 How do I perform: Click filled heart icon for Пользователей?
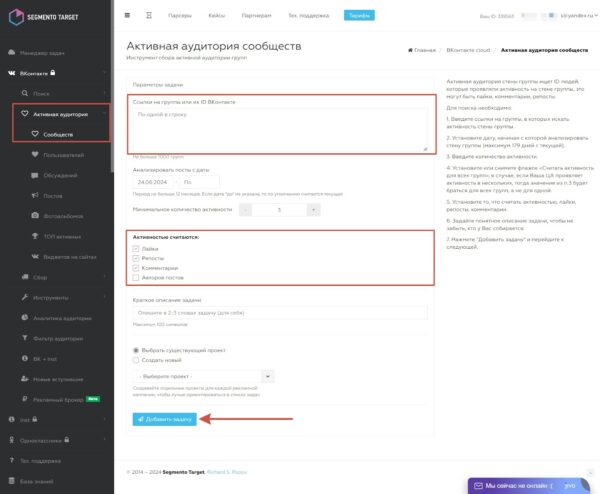point(35,155)
